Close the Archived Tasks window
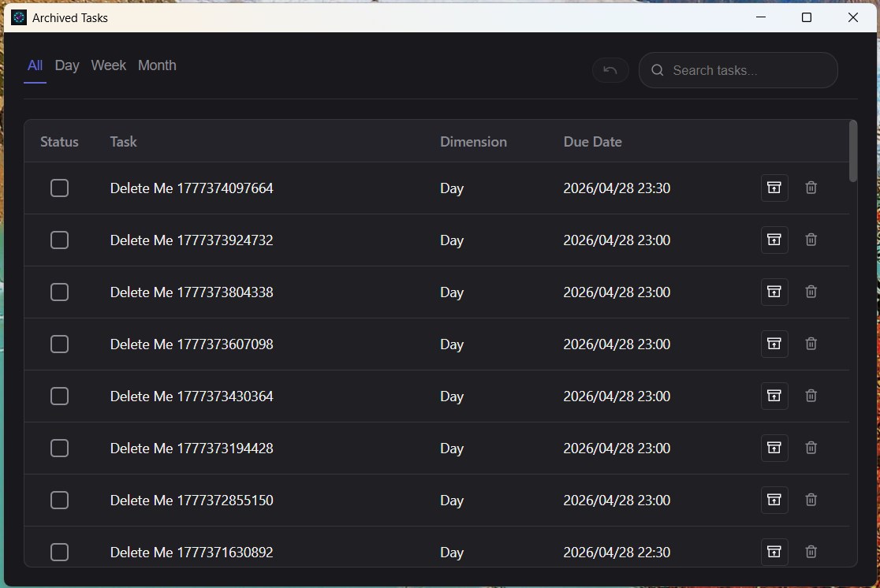 pyautogui.click(x=853, y=17)
